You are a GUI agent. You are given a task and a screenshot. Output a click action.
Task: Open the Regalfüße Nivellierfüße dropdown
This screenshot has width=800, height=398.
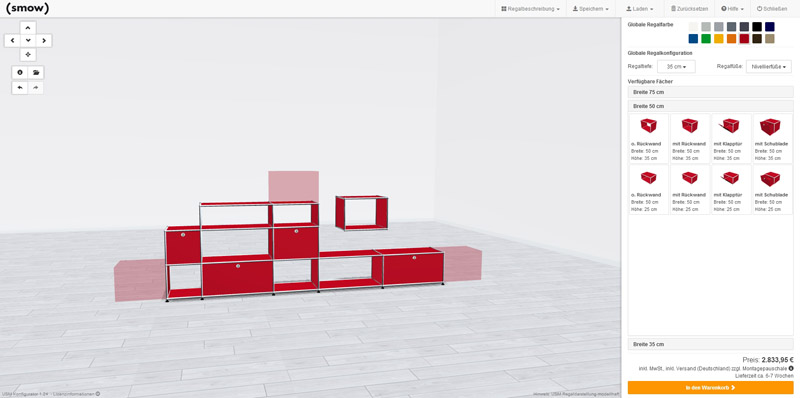[768, 67]
